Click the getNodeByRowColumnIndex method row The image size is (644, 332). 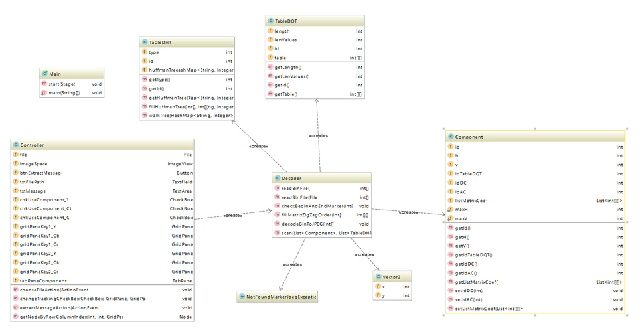pyautogui.click(x=102, y=317)
